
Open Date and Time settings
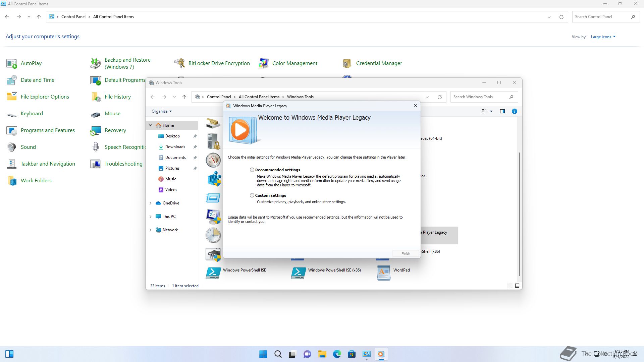31,80
